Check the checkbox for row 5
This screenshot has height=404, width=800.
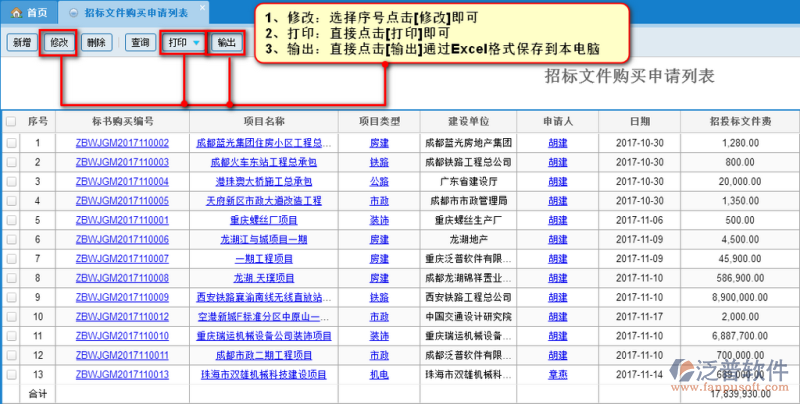(x=11, y=220)
